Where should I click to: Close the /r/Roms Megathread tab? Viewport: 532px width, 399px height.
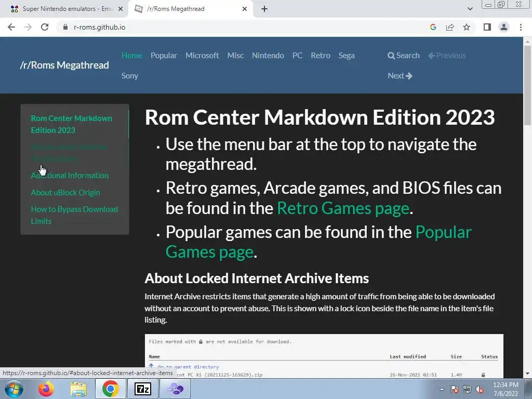[245, 9]
